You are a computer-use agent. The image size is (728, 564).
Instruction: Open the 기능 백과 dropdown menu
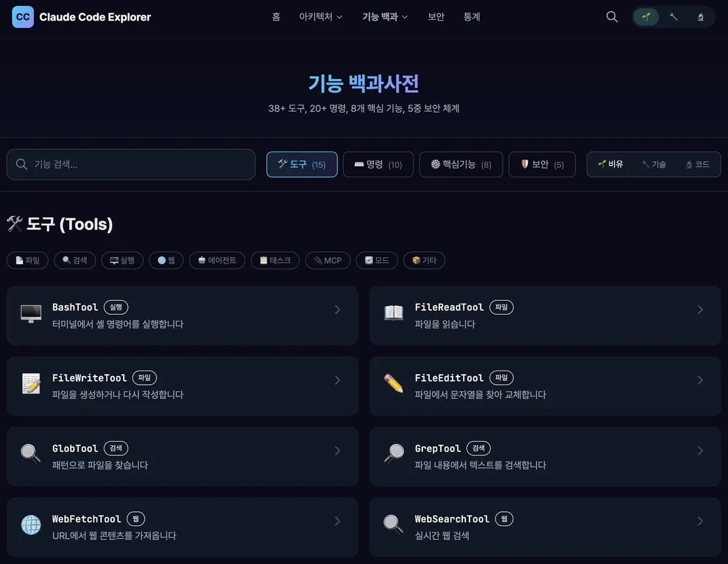(385, 17)
